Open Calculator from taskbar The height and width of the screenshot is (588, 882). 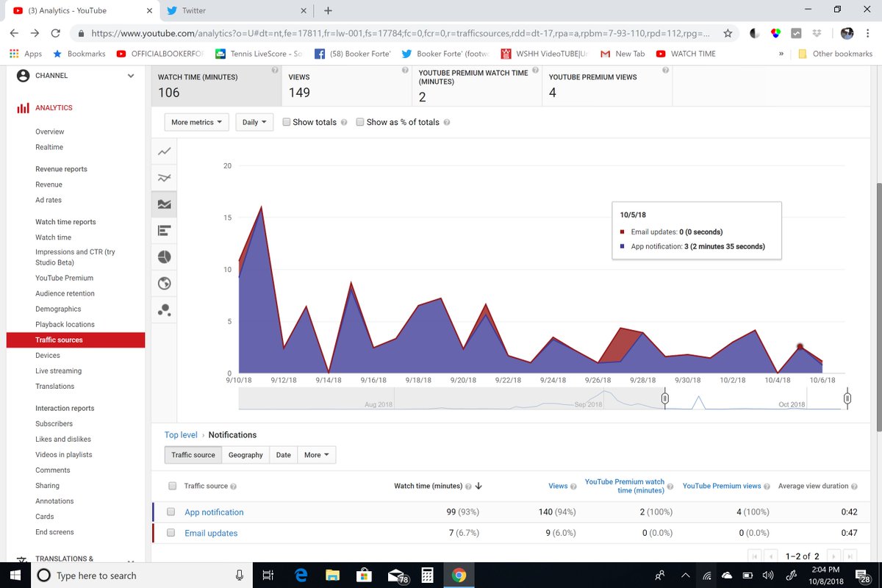[427, 575]
